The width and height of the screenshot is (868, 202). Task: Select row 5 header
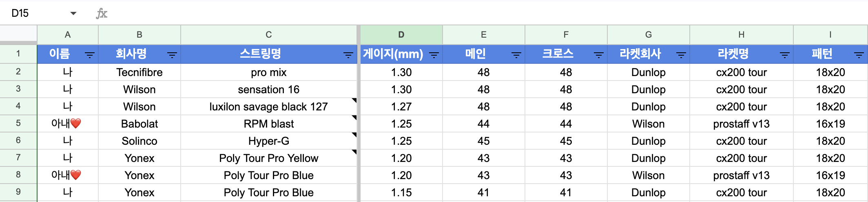(x=18, y=123)
